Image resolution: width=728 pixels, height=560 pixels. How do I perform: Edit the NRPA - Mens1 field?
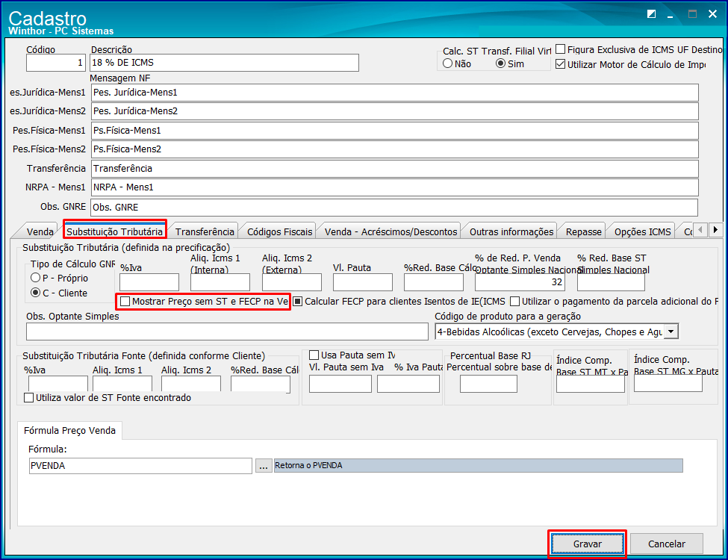click(395, 187)
